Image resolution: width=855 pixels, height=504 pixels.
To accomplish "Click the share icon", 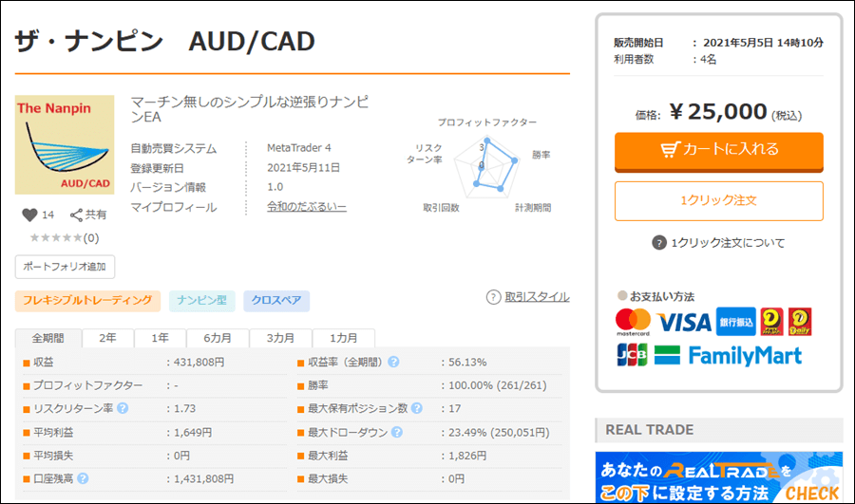I will click(x=77, y=215).
